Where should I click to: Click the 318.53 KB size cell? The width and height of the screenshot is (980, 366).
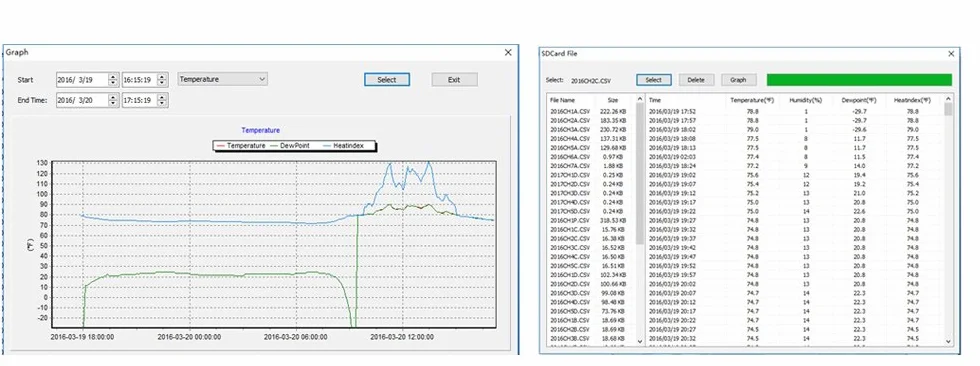point(613,220)
